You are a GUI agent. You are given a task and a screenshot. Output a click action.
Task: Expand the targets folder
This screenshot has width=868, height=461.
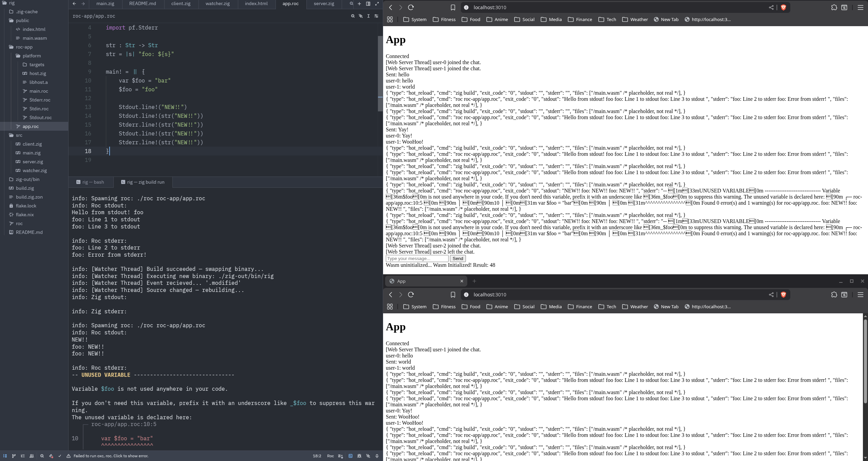[x=37, y=64]
